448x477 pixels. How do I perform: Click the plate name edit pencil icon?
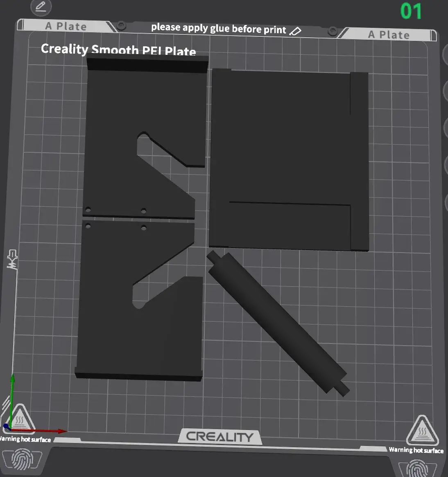tap(41, 7)
